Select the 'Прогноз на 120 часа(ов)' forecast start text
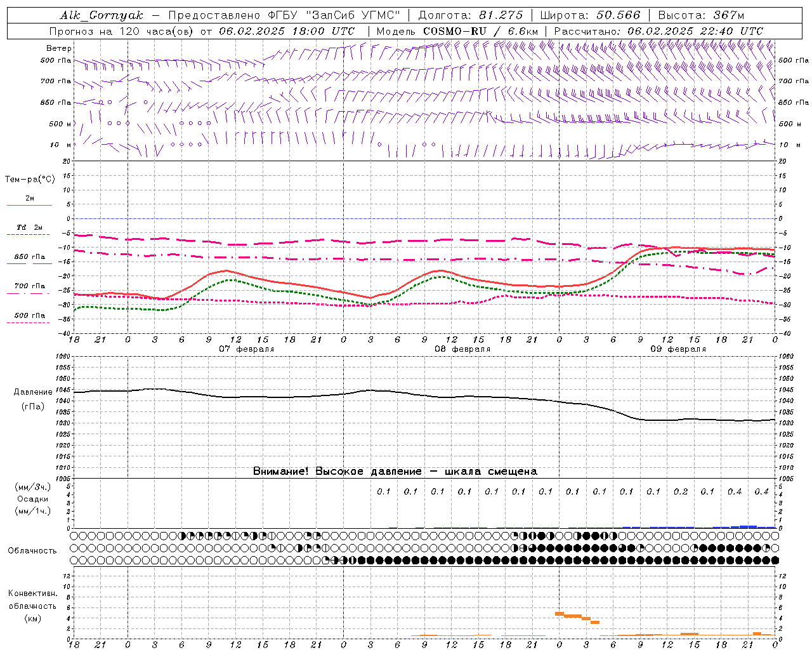This screenshot has width=812, height=650. click(122, 31)
